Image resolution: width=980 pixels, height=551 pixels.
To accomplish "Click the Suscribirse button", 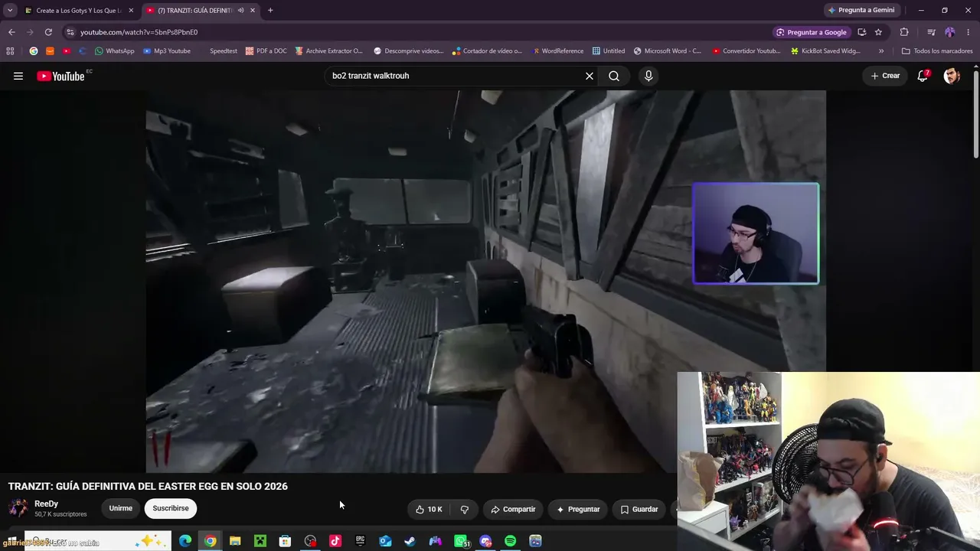I will click(x=171, y=508).
